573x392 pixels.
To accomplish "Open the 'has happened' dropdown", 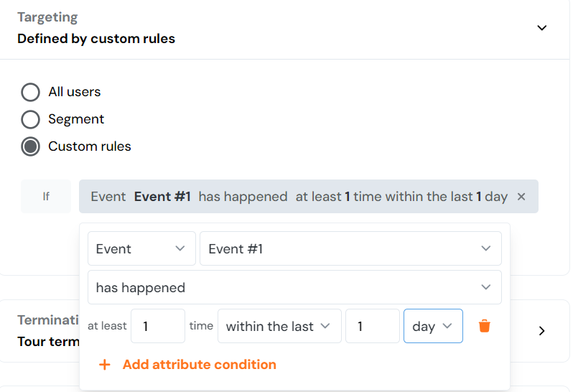I will (294, 287).
